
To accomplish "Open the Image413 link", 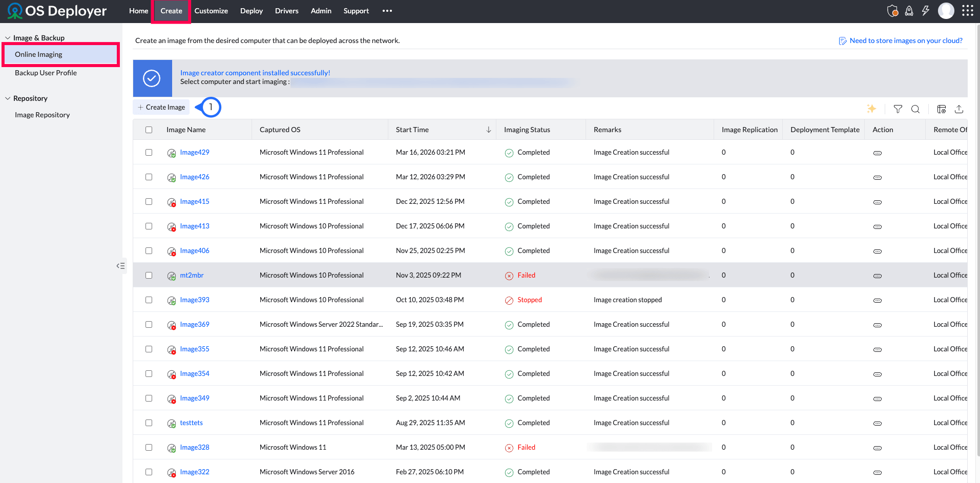I will 195,226.
